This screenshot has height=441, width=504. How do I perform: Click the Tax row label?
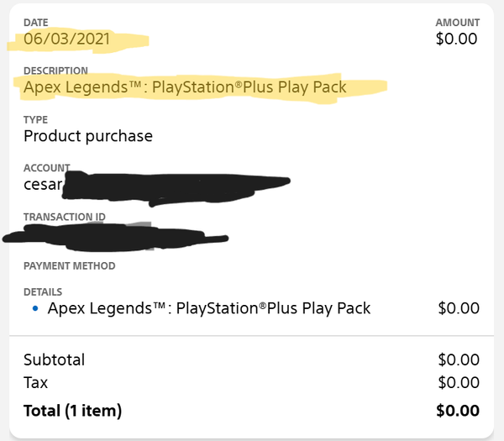(x=35, y=382)
